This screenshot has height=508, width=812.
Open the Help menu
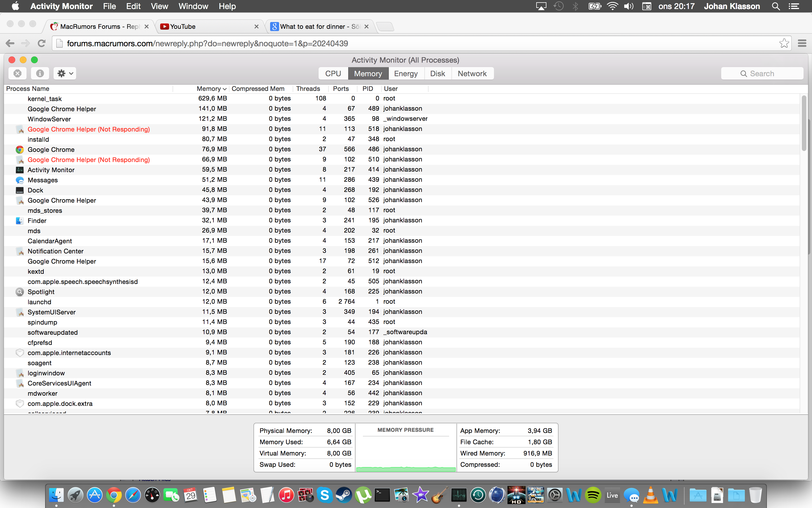pos(227,6)
